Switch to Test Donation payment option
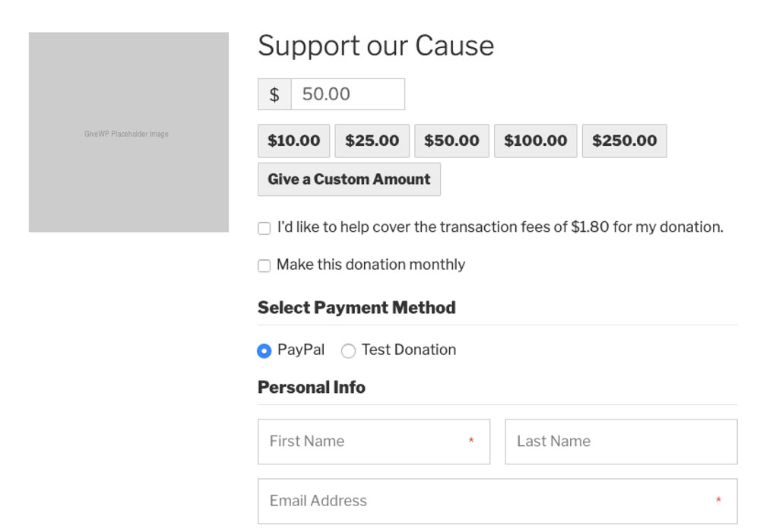The width and height of the screenshot is (760, 532). click(348, 350)
